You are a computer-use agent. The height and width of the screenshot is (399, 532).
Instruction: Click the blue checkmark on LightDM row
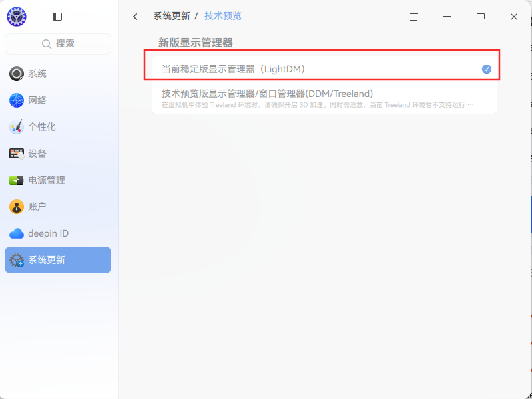click(487, 69)
